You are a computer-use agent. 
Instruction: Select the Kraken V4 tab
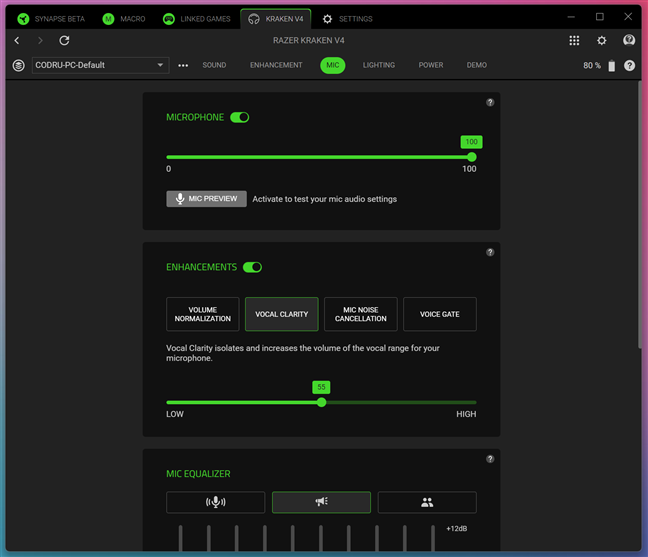point(276,19)
